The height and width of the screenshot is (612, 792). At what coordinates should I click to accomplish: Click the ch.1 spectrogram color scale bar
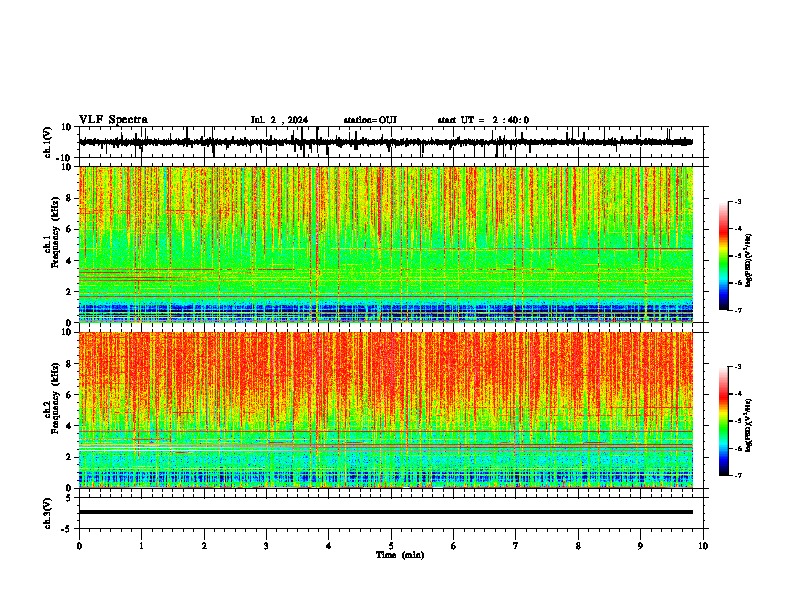(x=724, y=256)
